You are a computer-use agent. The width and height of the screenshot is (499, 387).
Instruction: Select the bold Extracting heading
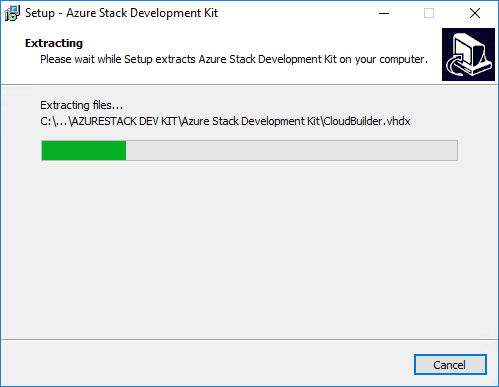[54, 43]
